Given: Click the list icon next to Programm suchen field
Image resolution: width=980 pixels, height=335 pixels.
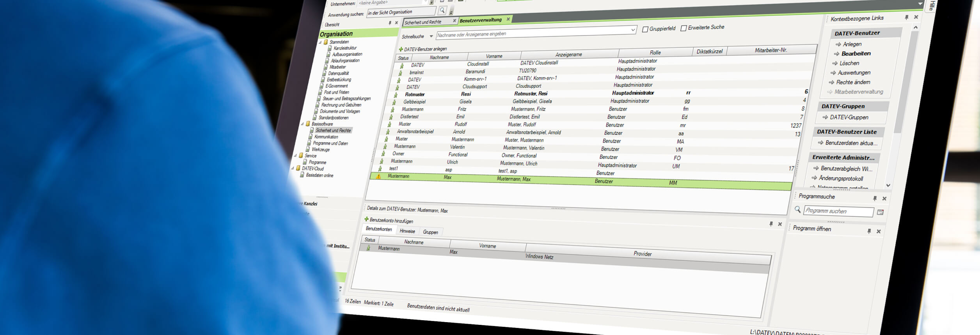Looking at the screenshot, I should click(880, 212).
